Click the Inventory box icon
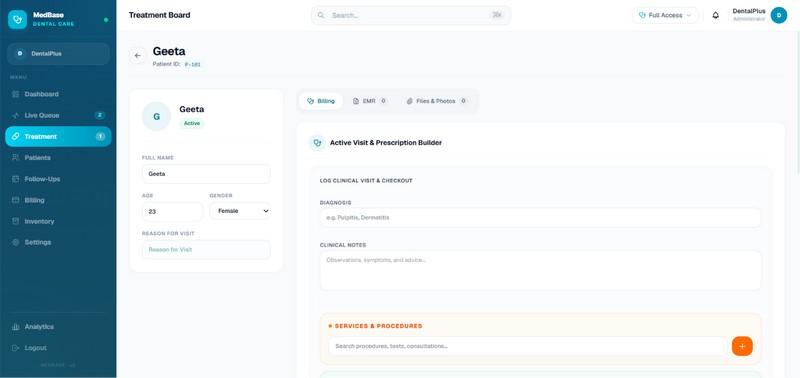The height and width of the screenshot is (378, 800). tap(15, 221)
